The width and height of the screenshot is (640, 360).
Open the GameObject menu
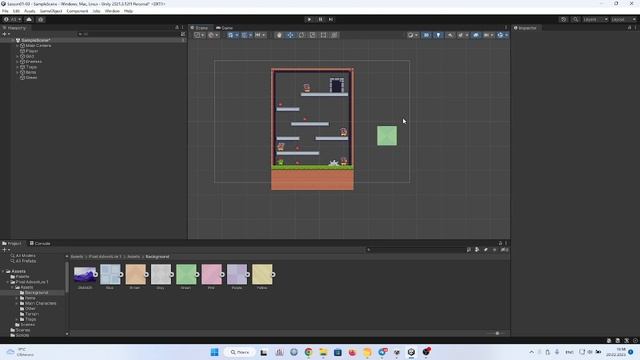click(x=51, y=11)
